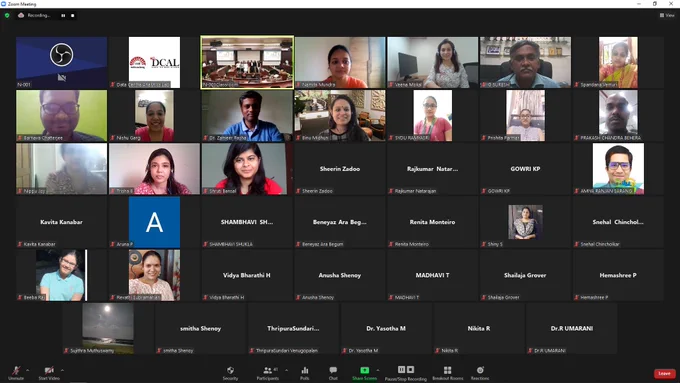Select the Snehal Chincholkar name tile
The image size is (680, 383).
click(x=618, y=222)
